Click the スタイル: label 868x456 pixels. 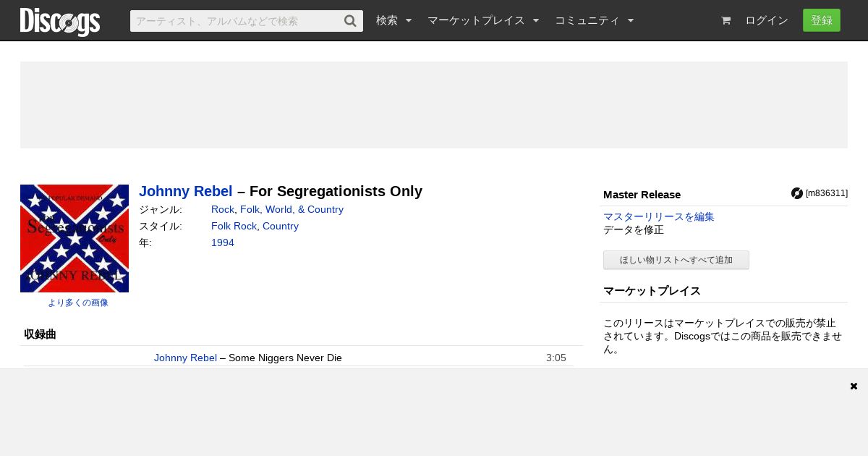[x=161, y=226]
